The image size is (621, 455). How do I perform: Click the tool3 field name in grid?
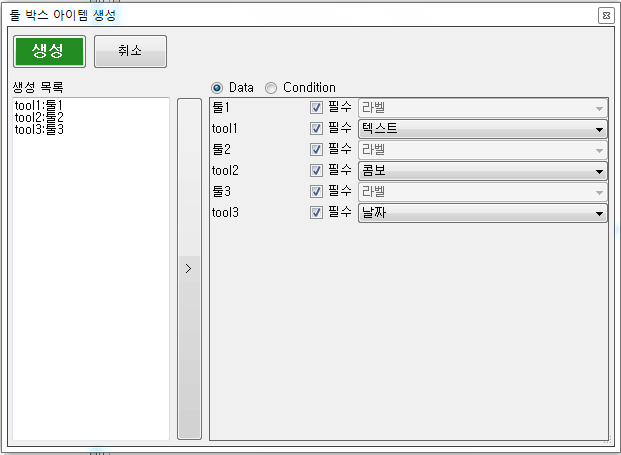point(225,212)
